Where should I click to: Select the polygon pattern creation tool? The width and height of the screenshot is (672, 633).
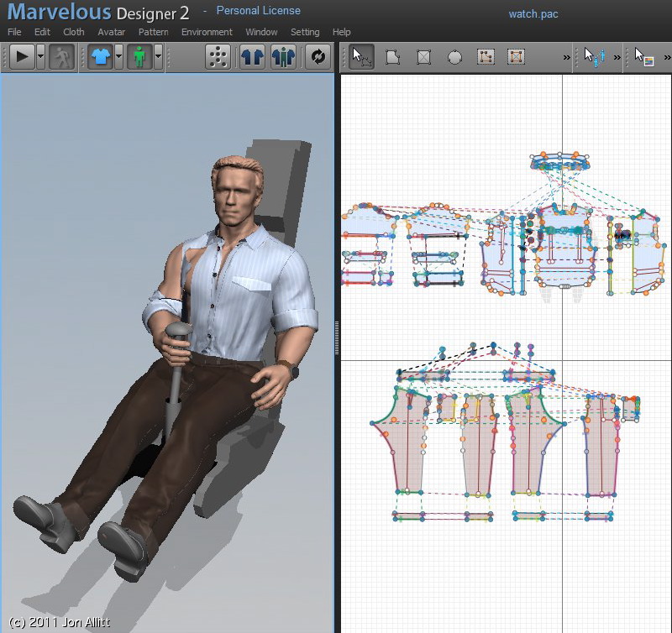pos(392,56)
